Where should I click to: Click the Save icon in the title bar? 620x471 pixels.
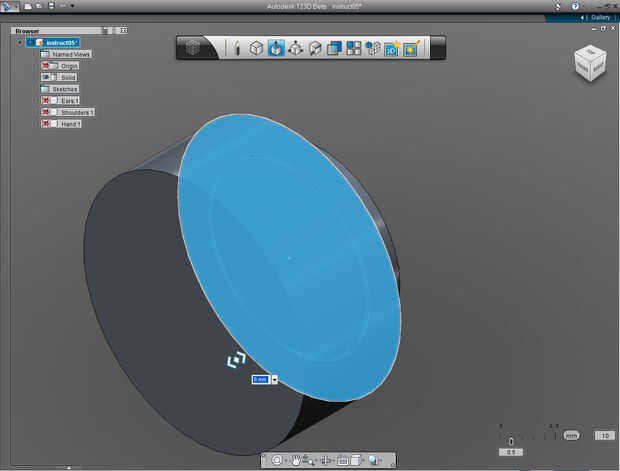51,6
